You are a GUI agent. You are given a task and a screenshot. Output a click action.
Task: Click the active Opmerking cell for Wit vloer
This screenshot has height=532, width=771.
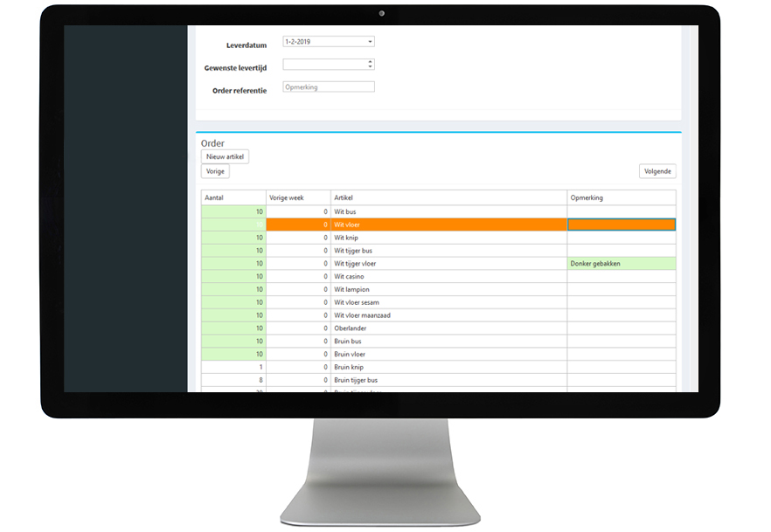[622, 225]
